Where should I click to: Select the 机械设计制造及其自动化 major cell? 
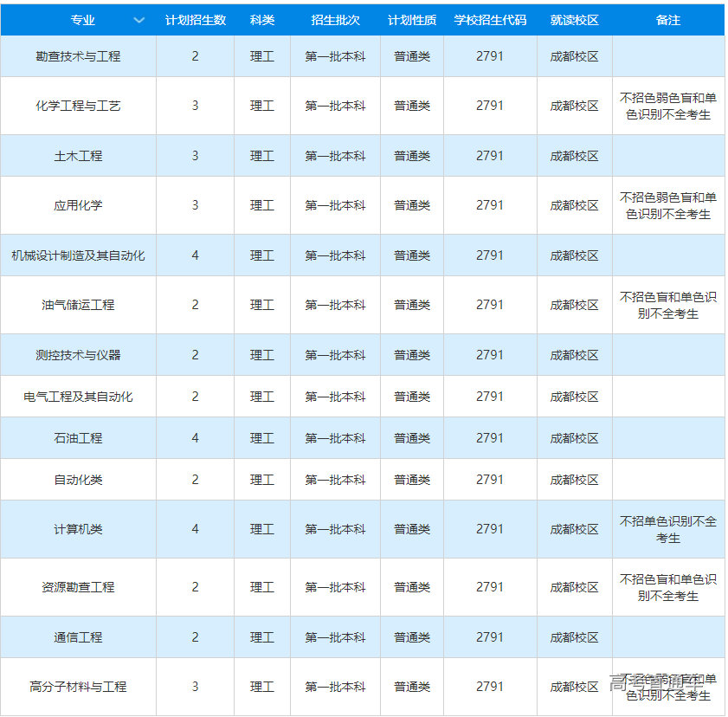pos(78,255)
